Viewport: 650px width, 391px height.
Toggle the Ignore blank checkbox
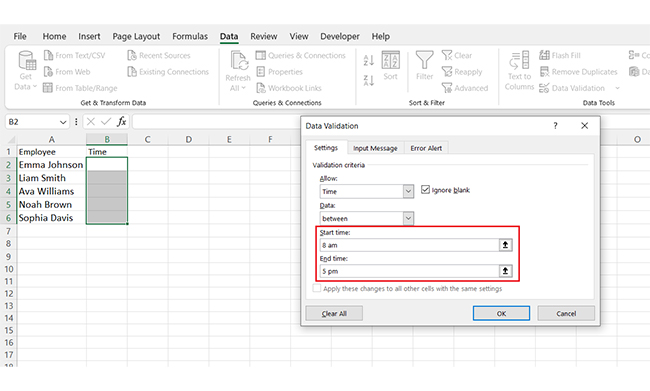pos(425,190)
